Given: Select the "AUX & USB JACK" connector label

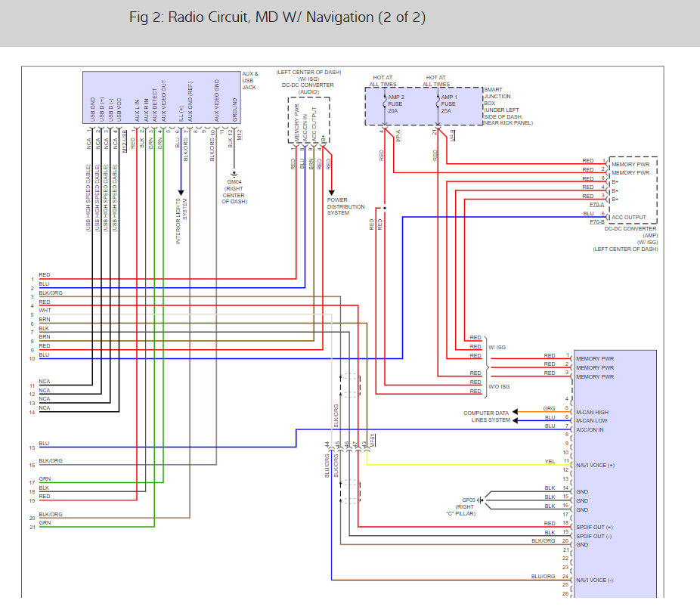Looking at the screenshot, I should tap(250, 80).
